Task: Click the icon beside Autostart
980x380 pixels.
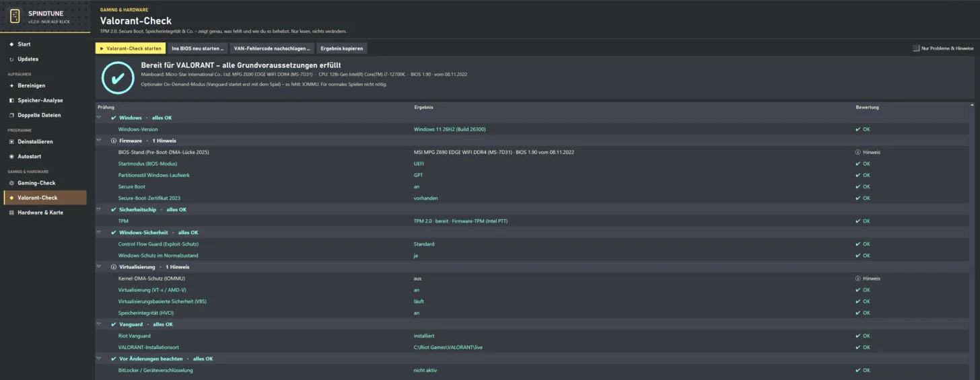Action: coord(11,157)
